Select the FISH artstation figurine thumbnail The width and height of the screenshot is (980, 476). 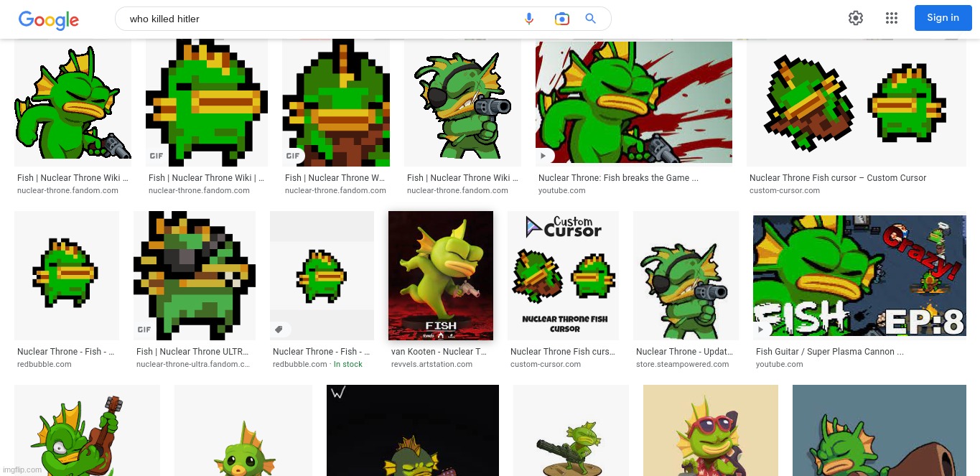(440, 275)
